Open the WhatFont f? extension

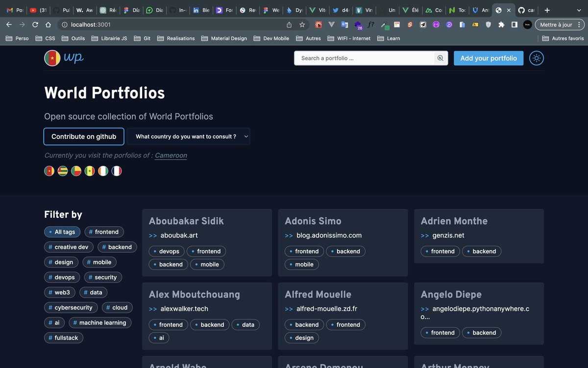(x=371, y=25)
